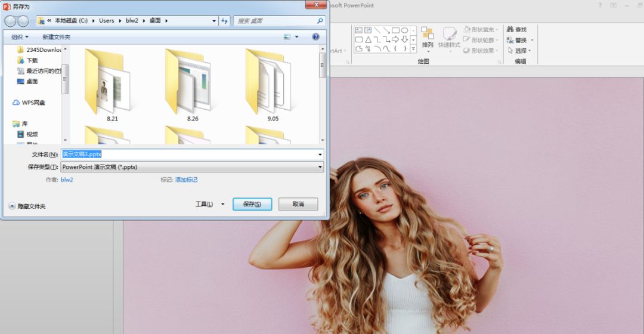Click the dialog help question-mark icon

pyautogui.click(x=315, y=37)
